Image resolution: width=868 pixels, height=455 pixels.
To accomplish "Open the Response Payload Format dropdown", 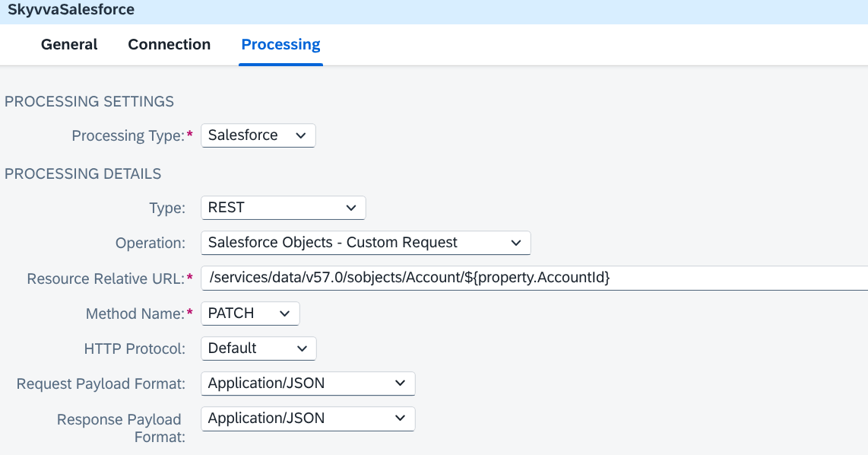I will click(x=308, y=418).
